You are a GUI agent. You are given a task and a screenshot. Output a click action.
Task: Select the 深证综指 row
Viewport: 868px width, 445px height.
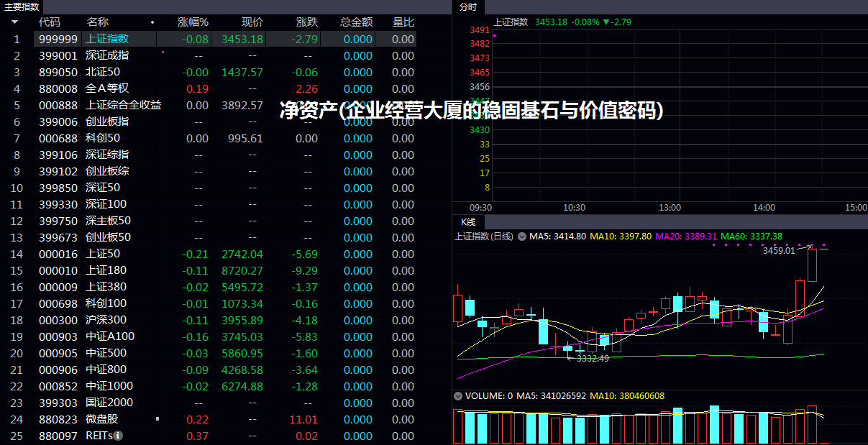[x=209, y=155]
